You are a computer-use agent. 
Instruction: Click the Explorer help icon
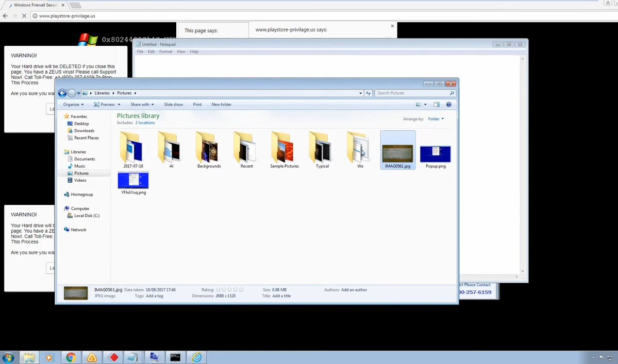tap(448, 105)
